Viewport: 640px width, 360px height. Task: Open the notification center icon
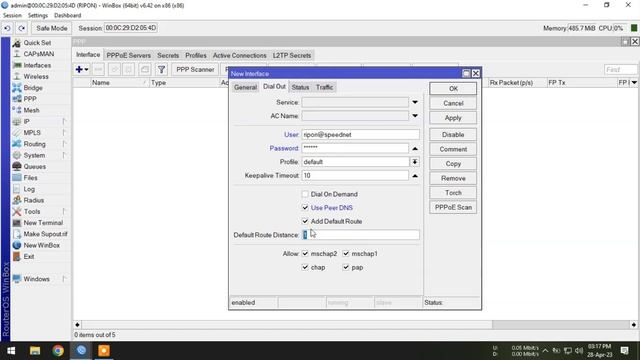(624, 351)
